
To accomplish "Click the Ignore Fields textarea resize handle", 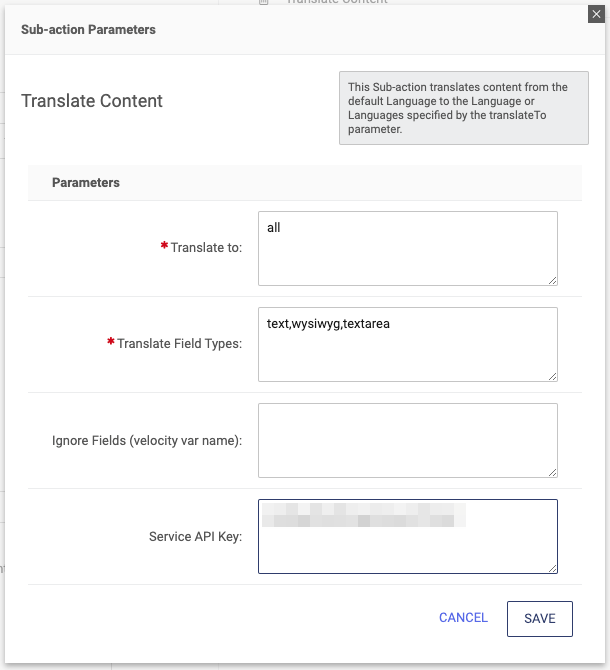I will [552, 472].
